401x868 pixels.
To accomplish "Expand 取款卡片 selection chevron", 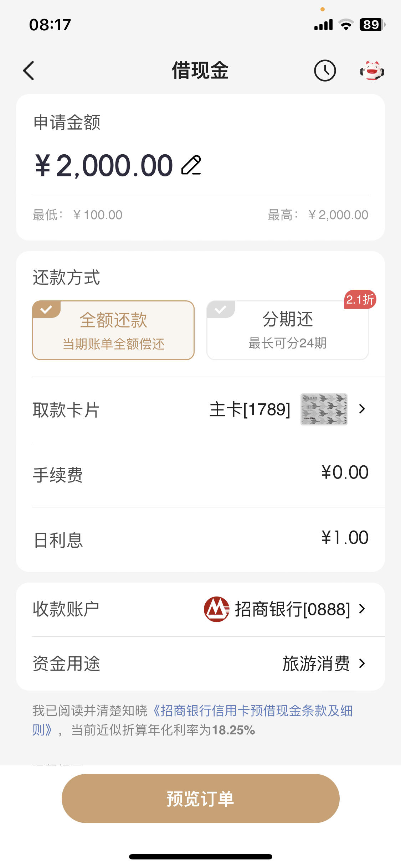I will [362, 409].
